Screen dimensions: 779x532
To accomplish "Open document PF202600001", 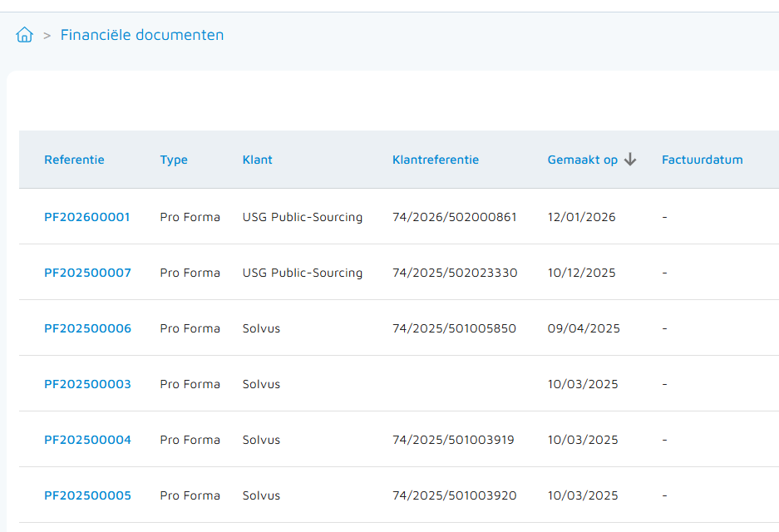I will pos(87,217).
